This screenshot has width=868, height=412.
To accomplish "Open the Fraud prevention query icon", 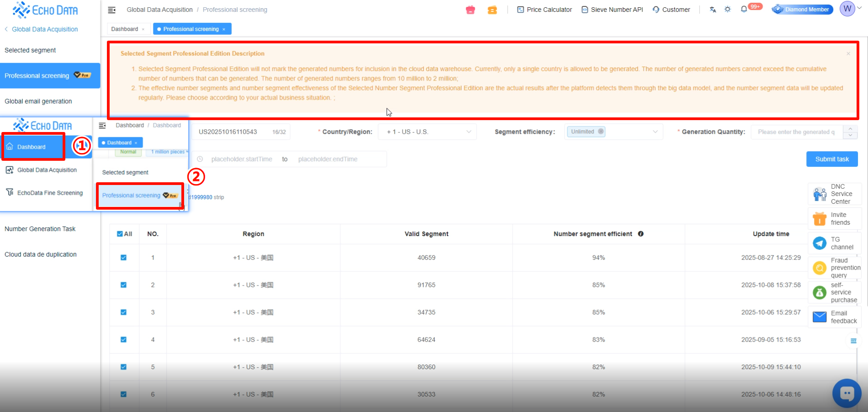I will tap(820, 268).
